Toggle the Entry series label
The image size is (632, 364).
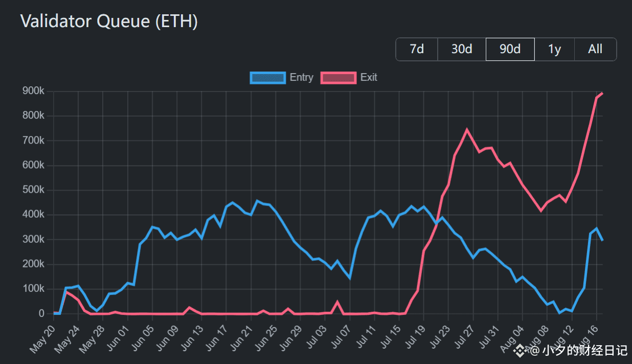pos(301,78)
